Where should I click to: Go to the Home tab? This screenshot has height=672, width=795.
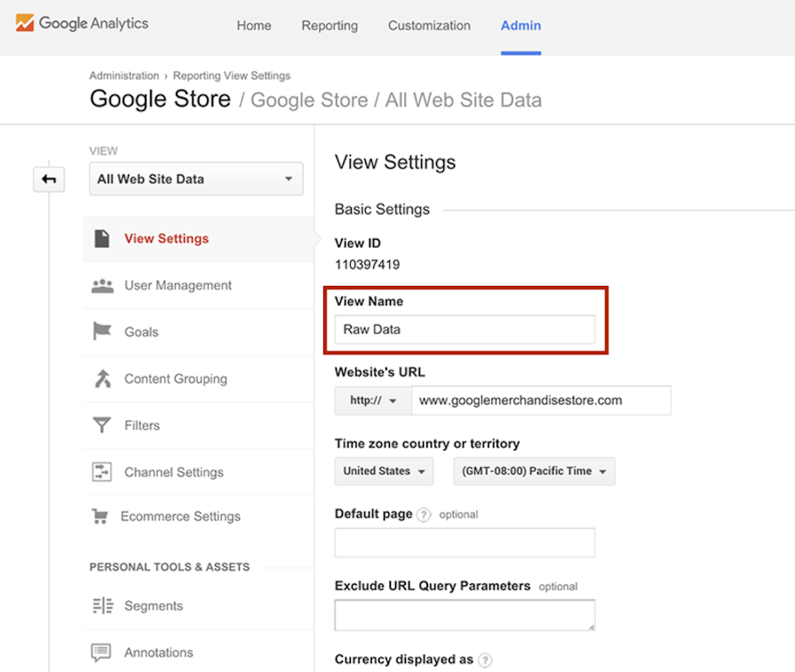click(254, 26)
